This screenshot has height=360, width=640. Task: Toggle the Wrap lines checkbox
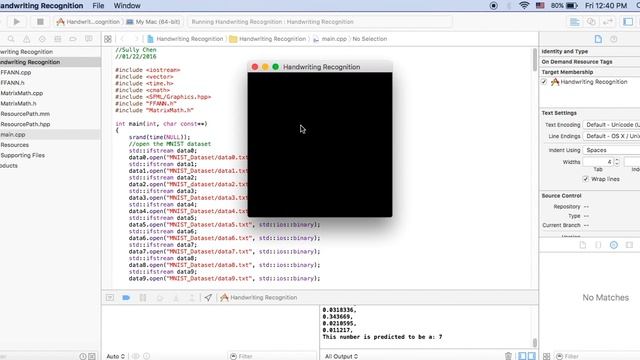586,179
